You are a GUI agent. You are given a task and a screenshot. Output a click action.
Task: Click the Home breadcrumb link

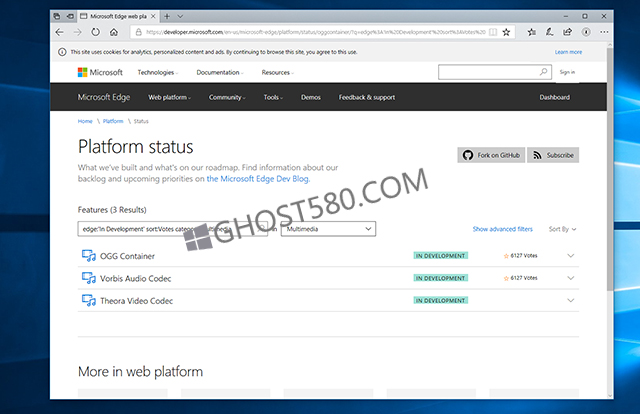coord(85,121)
